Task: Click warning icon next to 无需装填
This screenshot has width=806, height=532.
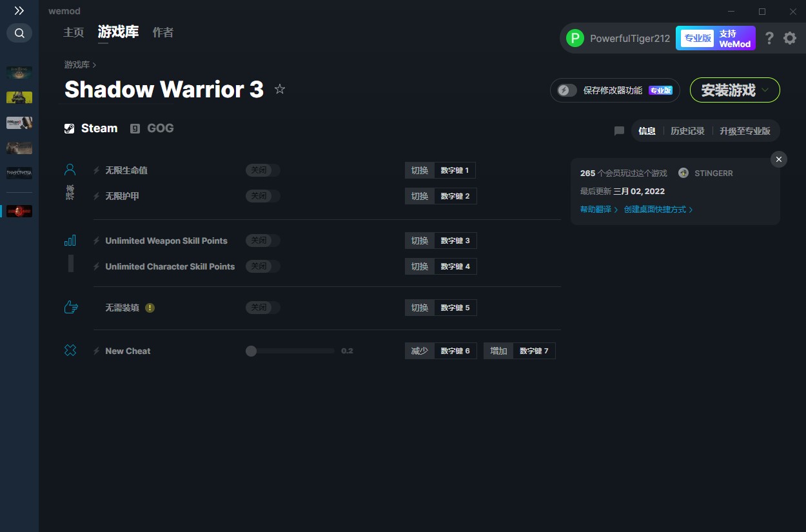Action: (150, 308)
